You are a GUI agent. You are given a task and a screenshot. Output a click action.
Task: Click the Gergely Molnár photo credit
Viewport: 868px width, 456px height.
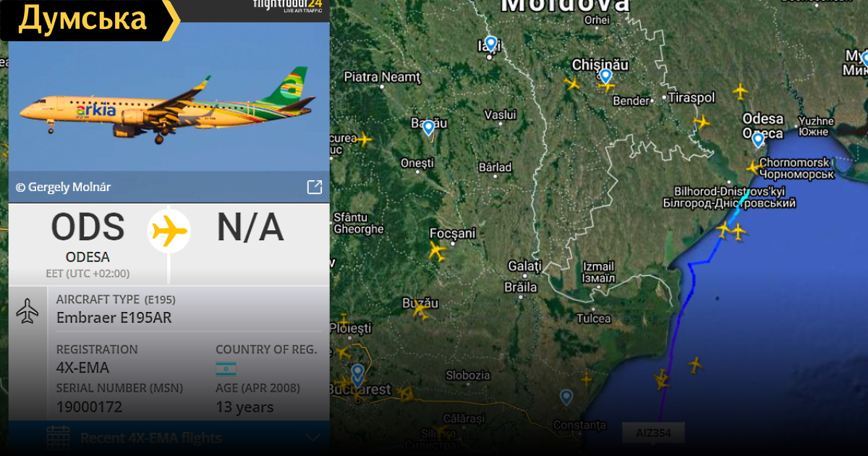(64, 187)
